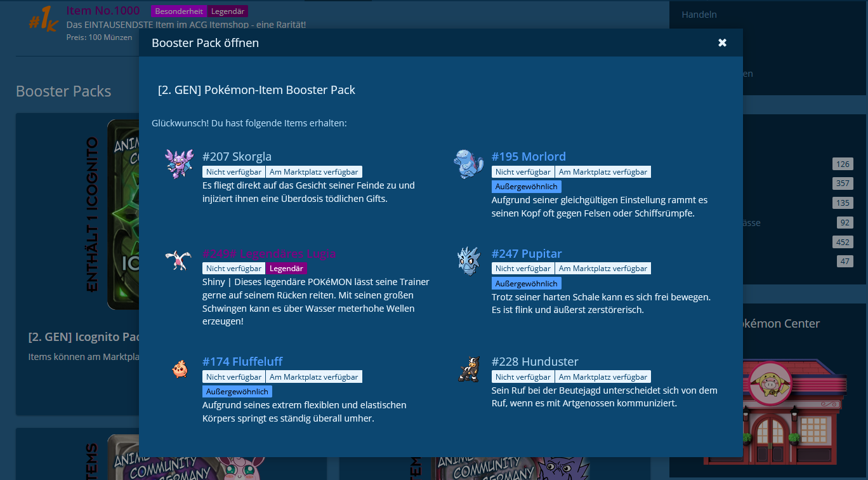
Task: Click the Morlord Pokémon sprite icon
Action: (x=468, y=164)
